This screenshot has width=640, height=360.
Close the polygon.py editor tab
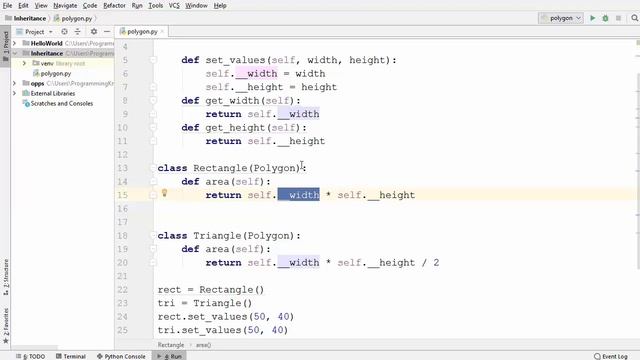coord(162,31)
